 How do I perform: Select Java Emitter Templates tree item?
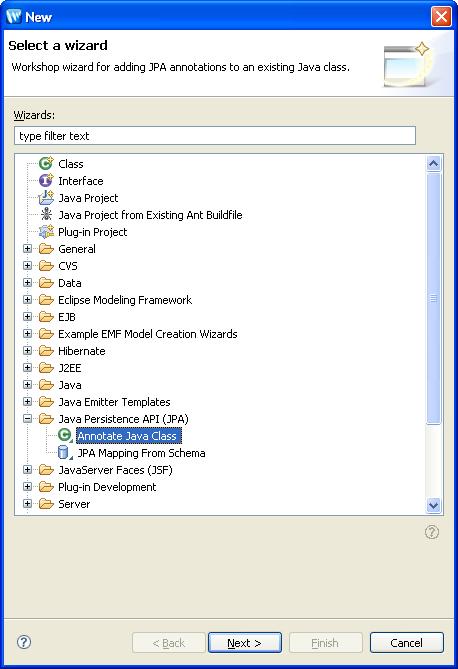[x=114, y=402]
